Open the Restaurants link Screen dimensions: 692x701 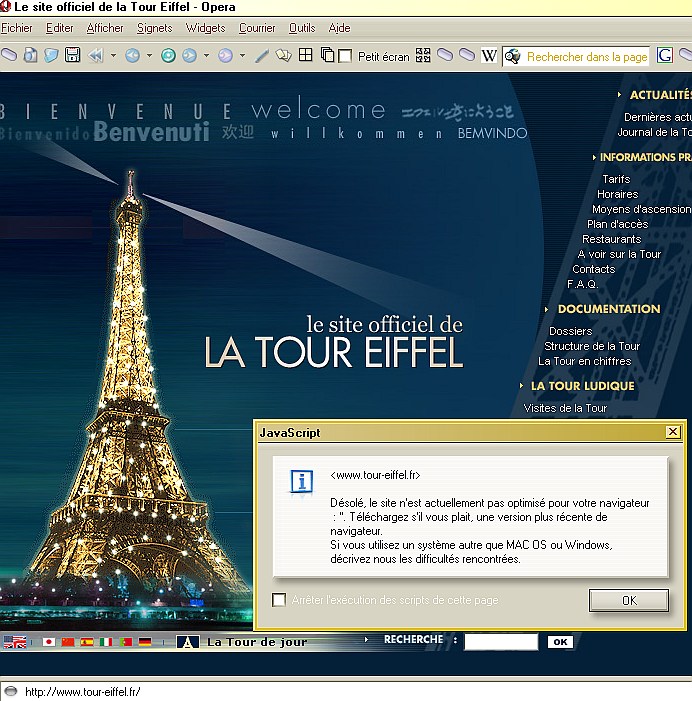point(612,239)
